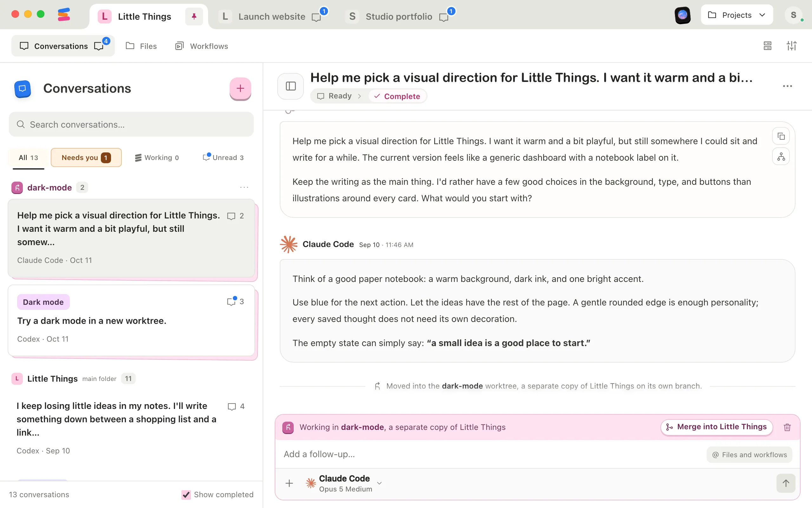This screenshot has height=508, width=812.
Task: Open the Projects dropdown
Action: click(x=737, y=15)
